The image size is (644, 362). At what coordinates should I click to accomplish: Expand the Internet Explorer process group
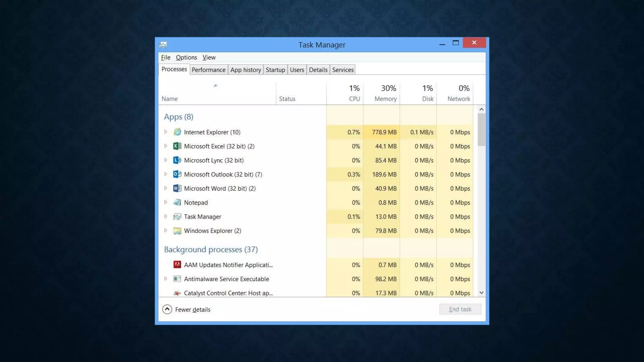(165, 132)
